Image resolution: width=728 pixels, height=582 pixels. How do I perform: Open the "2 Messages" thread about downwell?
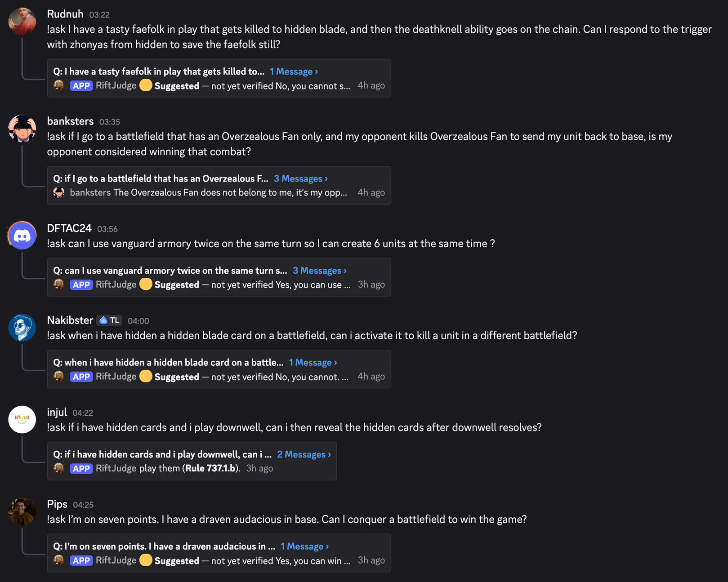[304, 454]
